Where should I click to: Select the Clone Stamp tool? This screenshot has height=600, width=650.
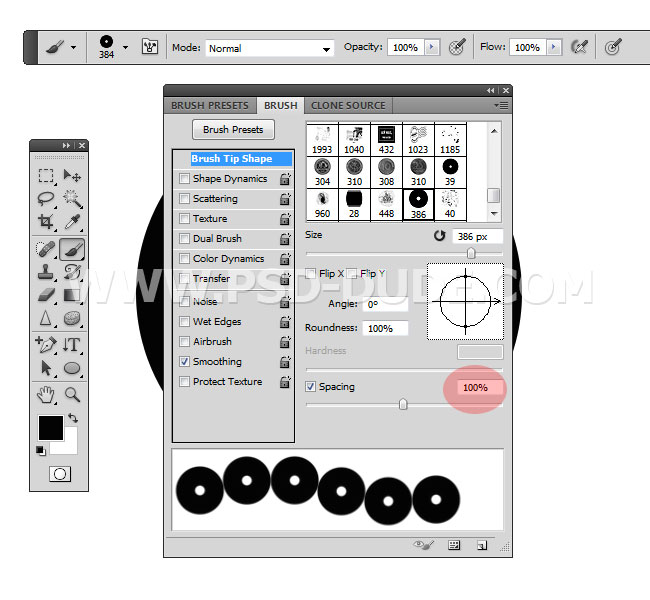point(46,272)
